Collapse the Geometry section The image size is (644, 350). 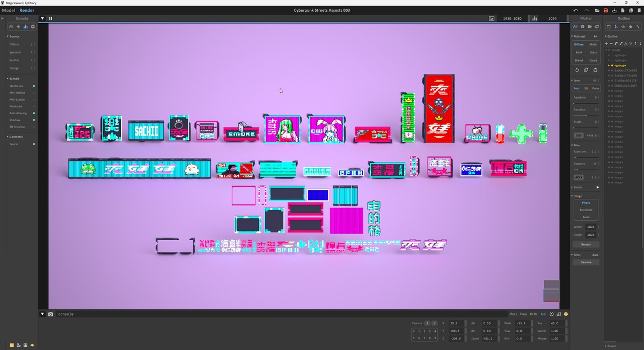[x=16, y=137]
